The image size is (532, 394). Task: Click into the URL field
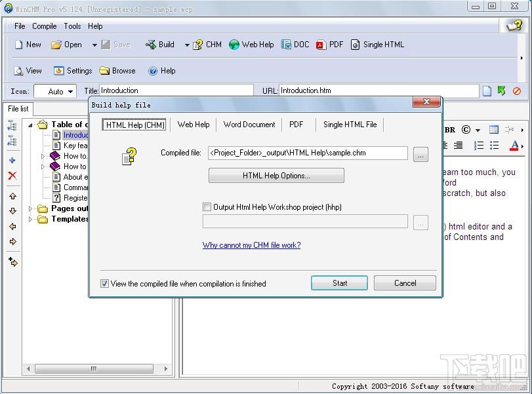coord(379,90)
